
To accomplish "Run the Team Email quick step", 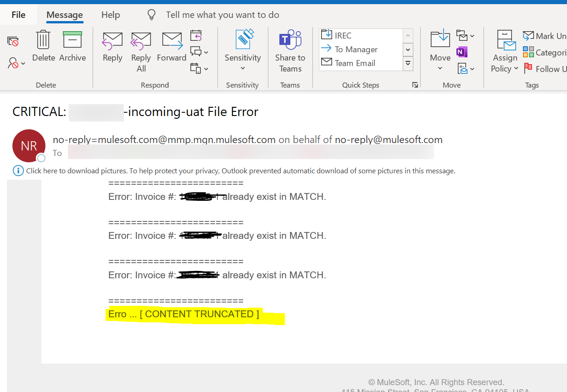I will (x=355, y=63).
